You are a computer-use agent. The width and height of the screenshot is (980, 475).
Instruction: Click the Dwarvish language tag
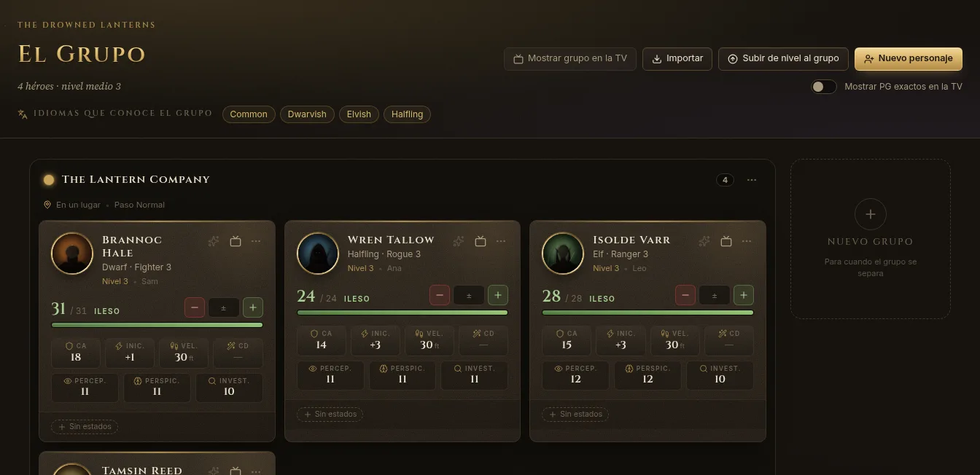pyautogui.click(x=307, y=114)
